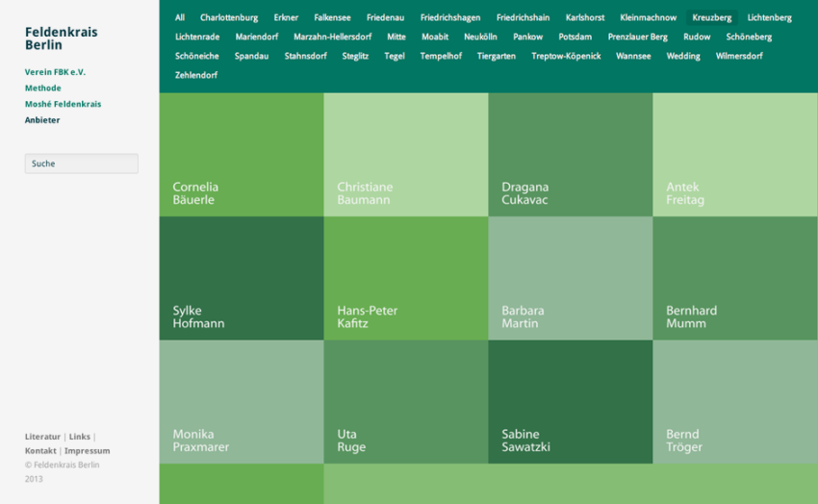View Dragana Cukavac's profile tile
This screenshot has height=504, width=818.
571,155
